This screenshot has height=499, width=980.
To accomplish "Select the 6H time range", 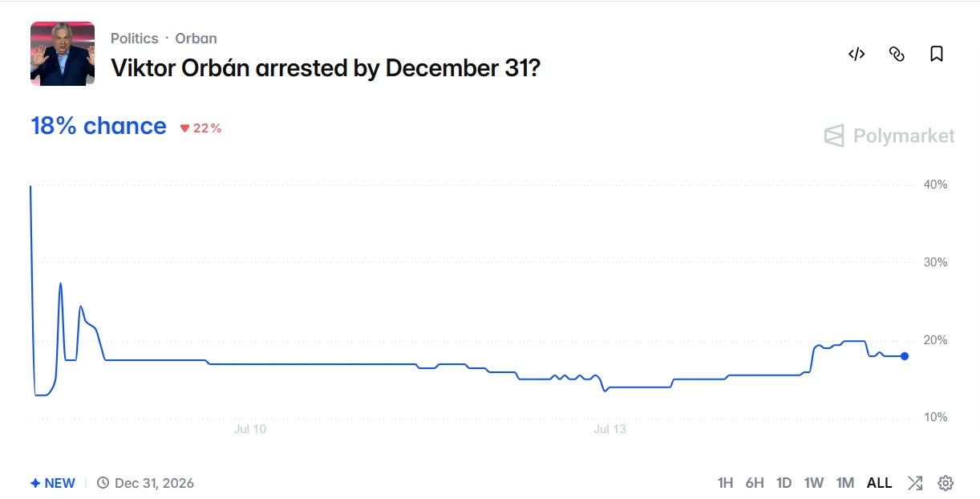I will (x=755, y=483).
